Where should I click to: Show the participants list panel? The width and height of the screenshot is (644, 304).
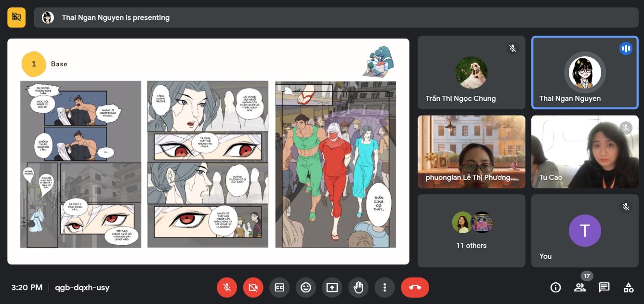coord(579,288)
